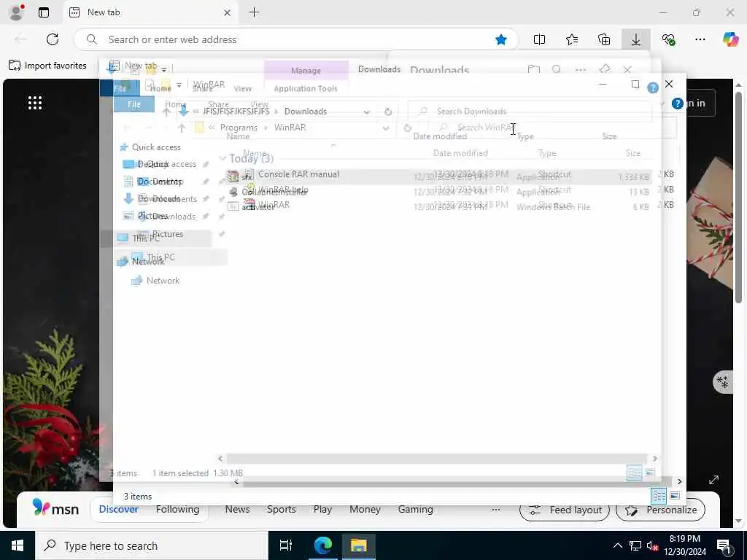Click the Feed layout button
This screenshot has width=747, height=560.
click(x=565, y=510)
